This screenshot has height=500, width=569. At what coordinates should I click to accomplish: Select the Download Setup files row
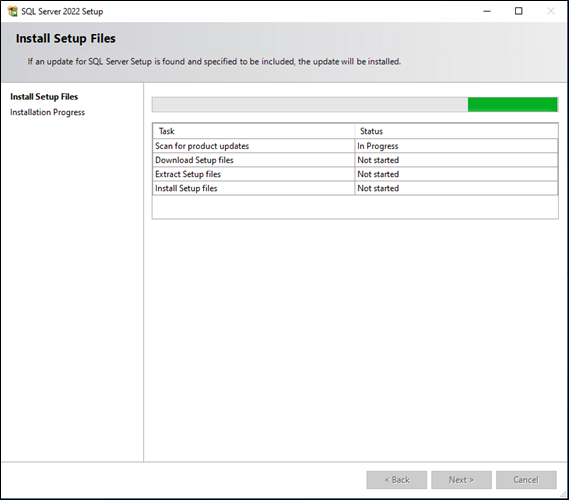355,160
